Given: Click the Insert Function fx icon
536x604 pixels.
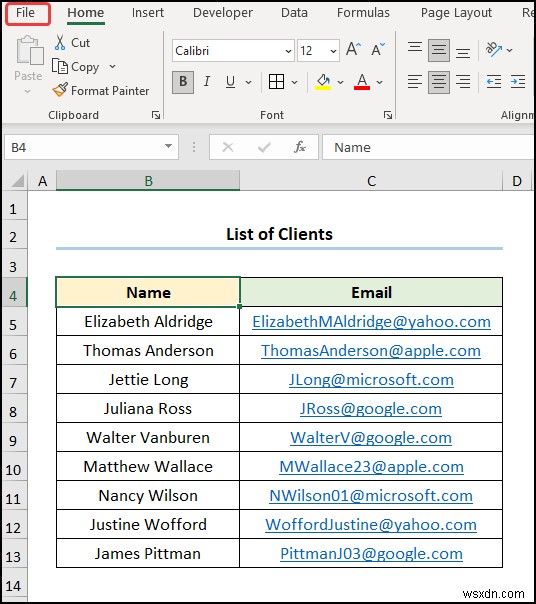Looking at the screenshot, I should point(300,147).
